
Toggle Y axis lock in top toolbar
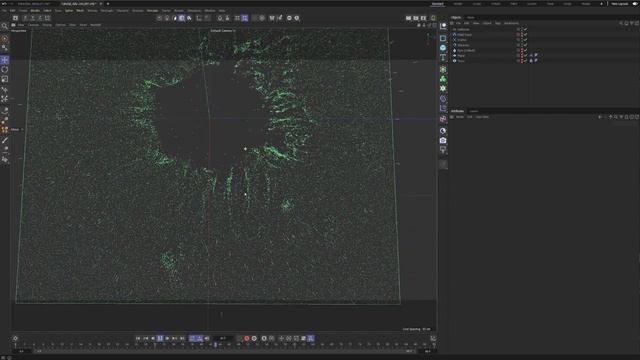point(33,18)
